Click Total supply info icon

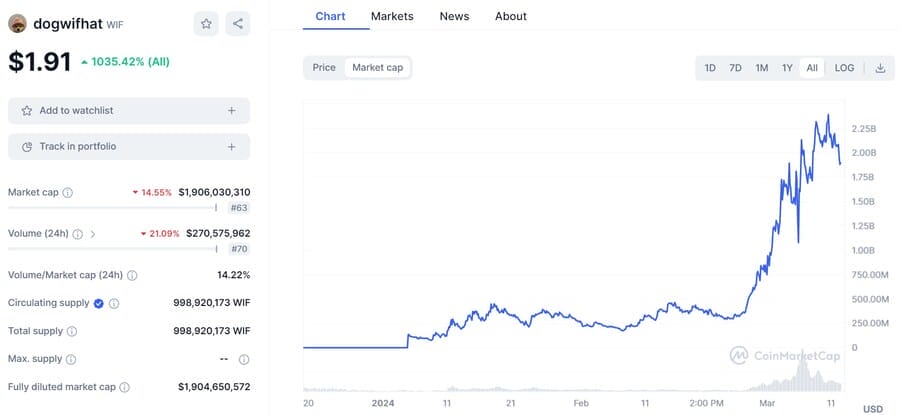click(71, 331)
